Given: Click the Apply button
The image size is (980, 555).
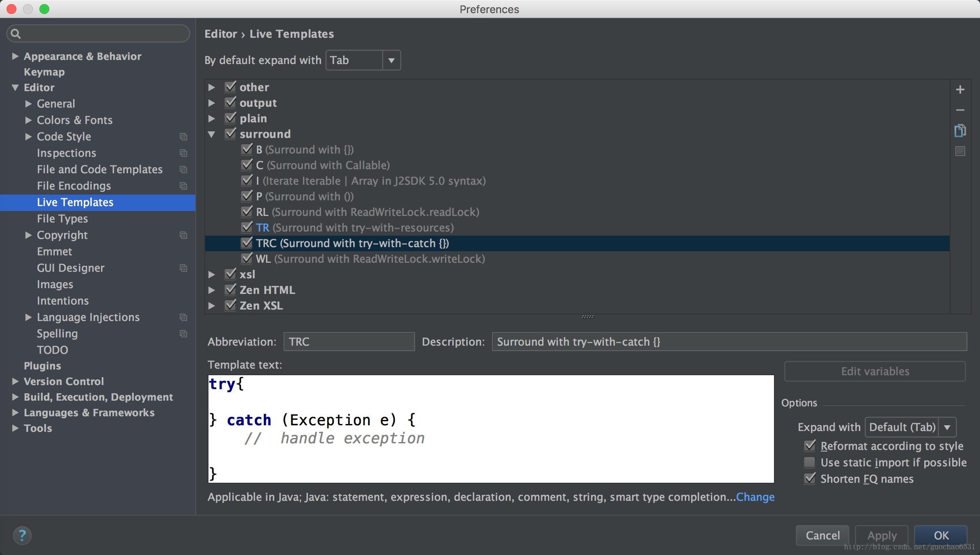Looking at the screenshot, I should click(x=882, y=535).
